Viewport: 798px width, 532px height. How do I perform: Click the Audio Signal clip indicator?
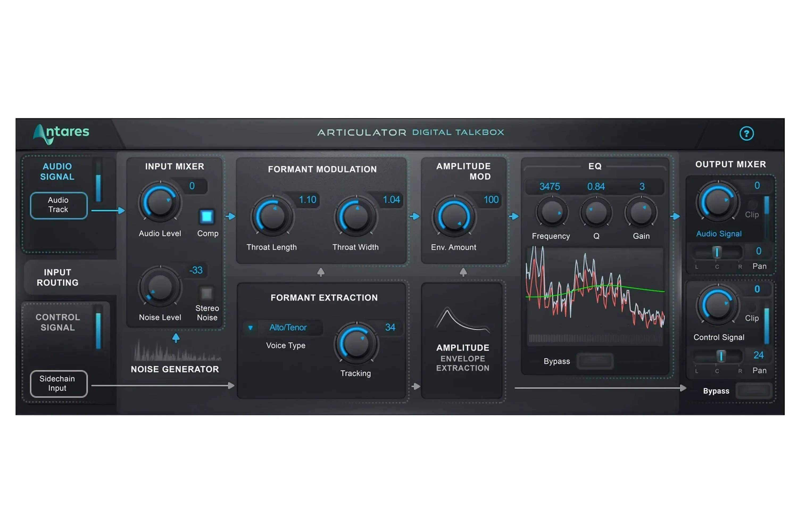coord(752,204)
